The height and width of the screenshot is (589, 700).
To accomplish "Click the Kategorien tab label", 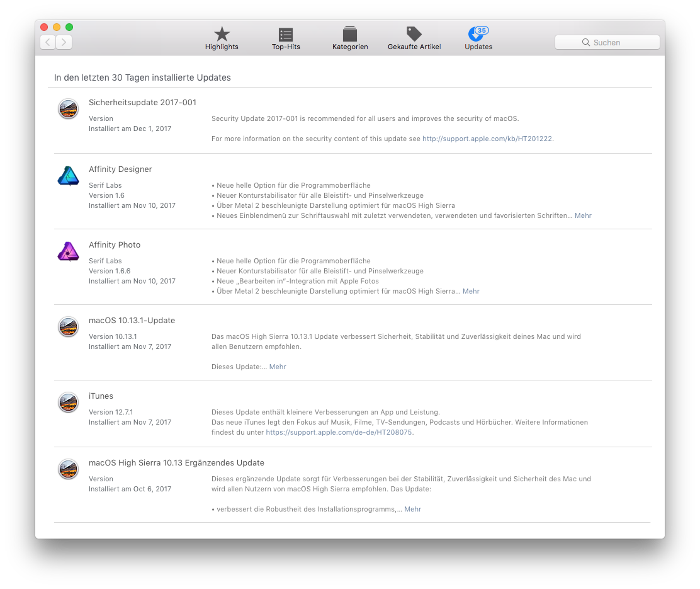I will (350, 47).
